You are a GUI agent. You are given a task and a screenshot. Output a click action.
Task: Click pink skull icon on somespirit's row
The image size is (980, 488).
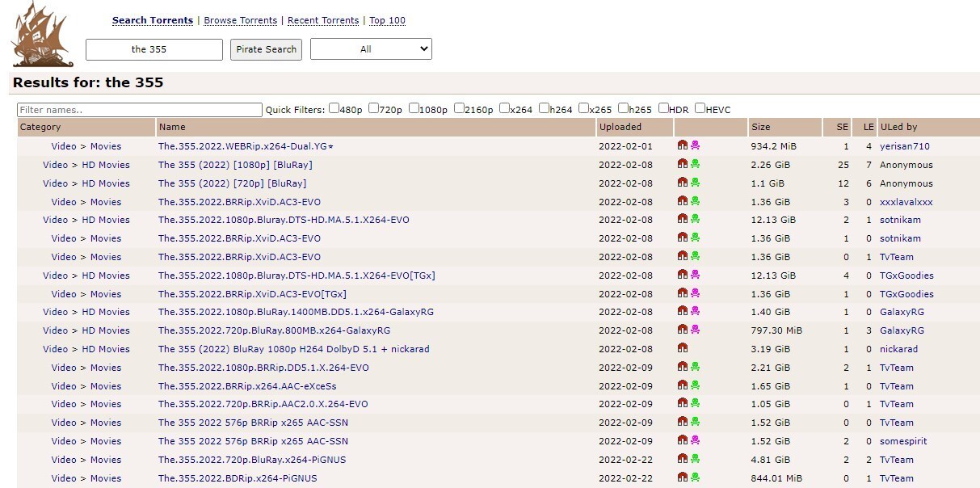click(x=695, y=441)
